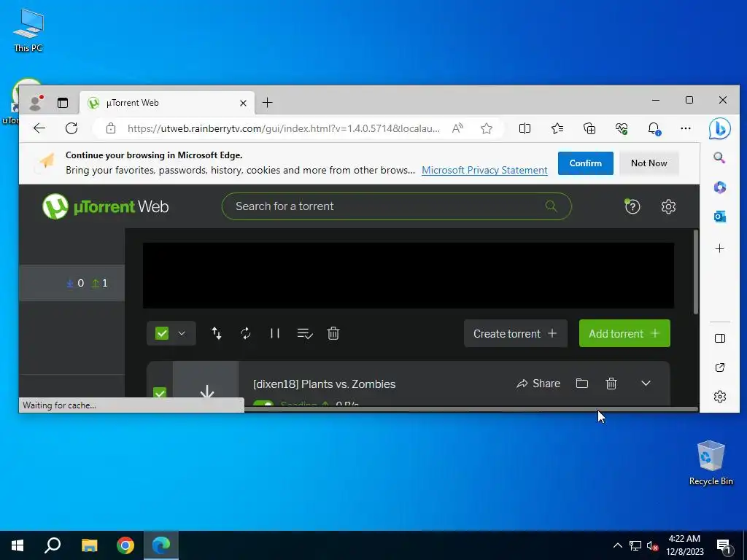Open µTorrent settings gear icon

[x=668, y=206]
